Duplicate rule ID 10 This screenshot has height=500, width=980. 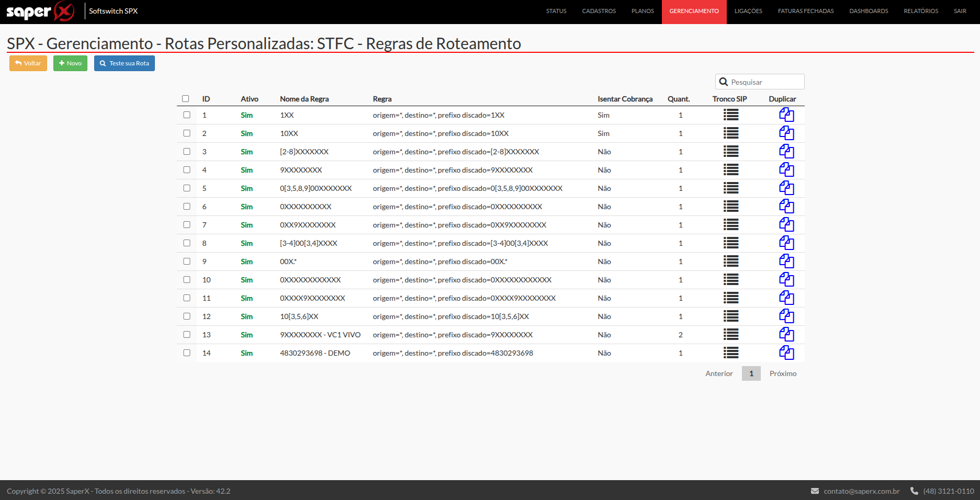(786, 280)
